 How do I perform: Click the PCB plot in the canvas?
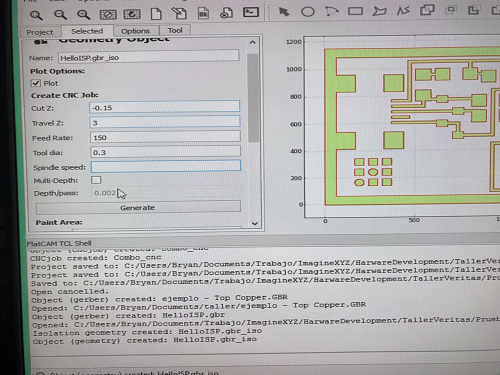tap(412, 126)
